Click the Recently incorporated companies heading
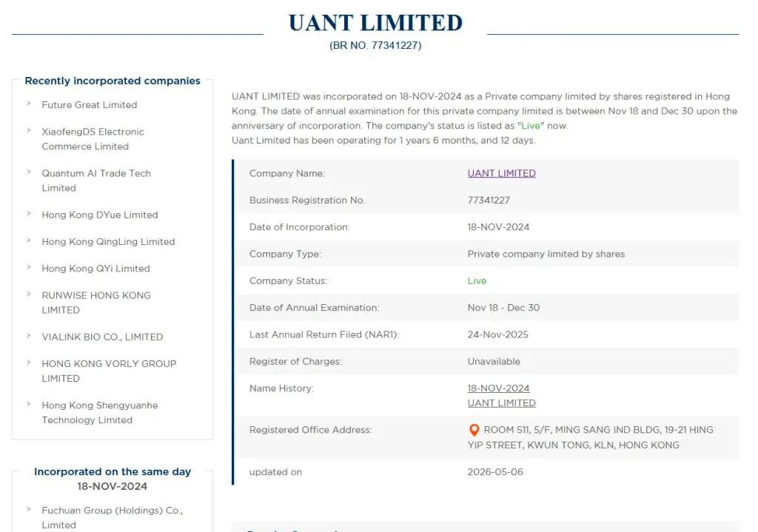Screen dimensions: 758x532 [x=113, y=81]
